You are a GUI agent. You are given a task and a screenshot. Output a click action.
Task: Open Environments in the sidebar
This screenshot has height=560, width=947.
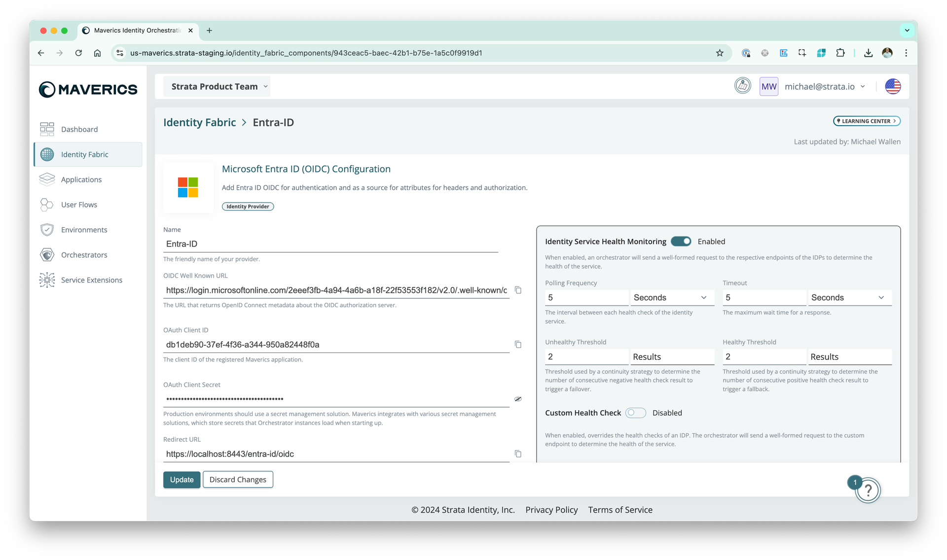pos(88,230)
